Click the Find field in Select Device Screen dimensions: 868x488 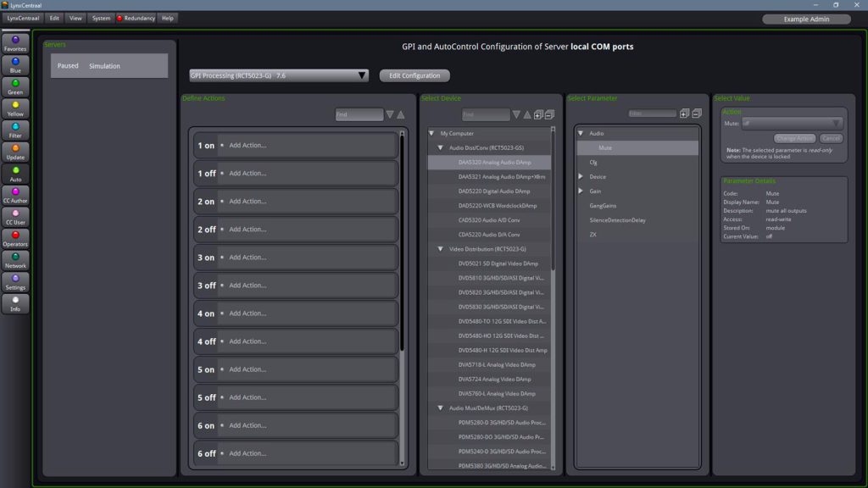(x=485, y=114)
